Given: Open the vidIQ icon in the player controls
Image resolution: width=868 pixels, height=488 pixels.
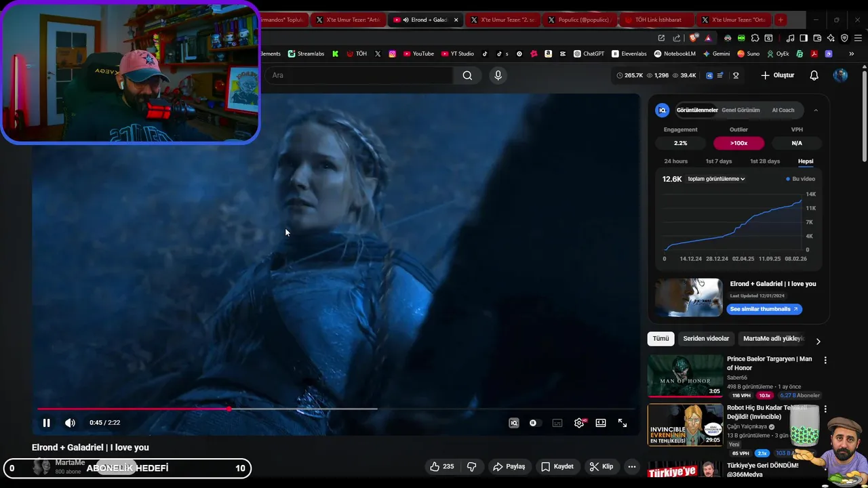Looking at the screenshot, I should (x=514, y=423).
